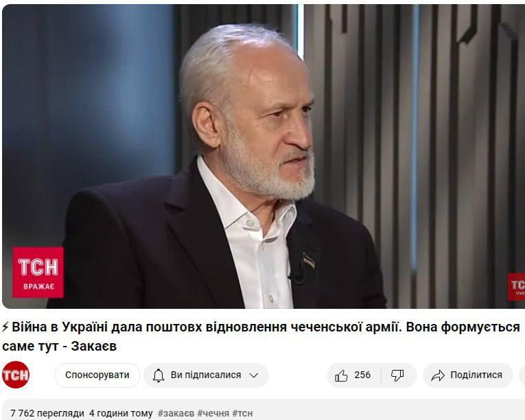The width and height of the screenshot is (525, 420).
Task: Click the Поділитися button
Action: [468, 375]
